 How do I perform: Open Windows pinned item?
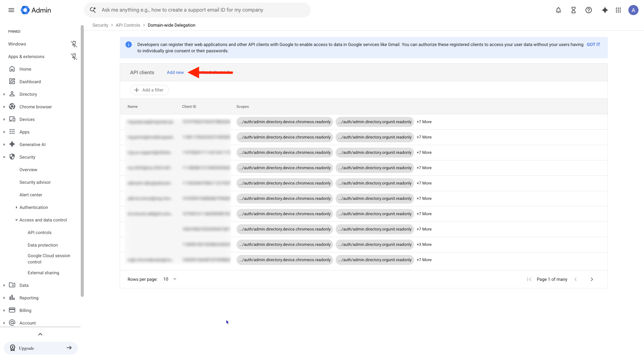(x=17, y=44)
